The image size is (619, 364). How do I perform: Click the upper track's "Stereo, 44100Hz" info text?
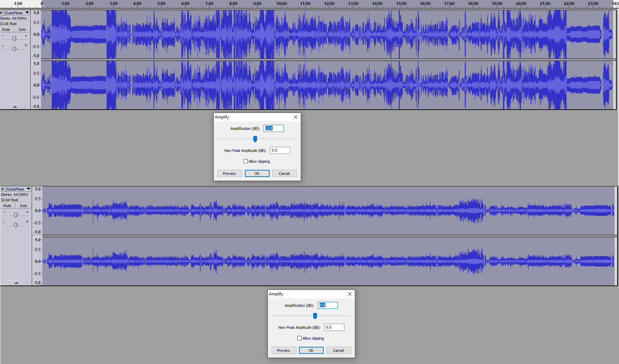point(14,18)
